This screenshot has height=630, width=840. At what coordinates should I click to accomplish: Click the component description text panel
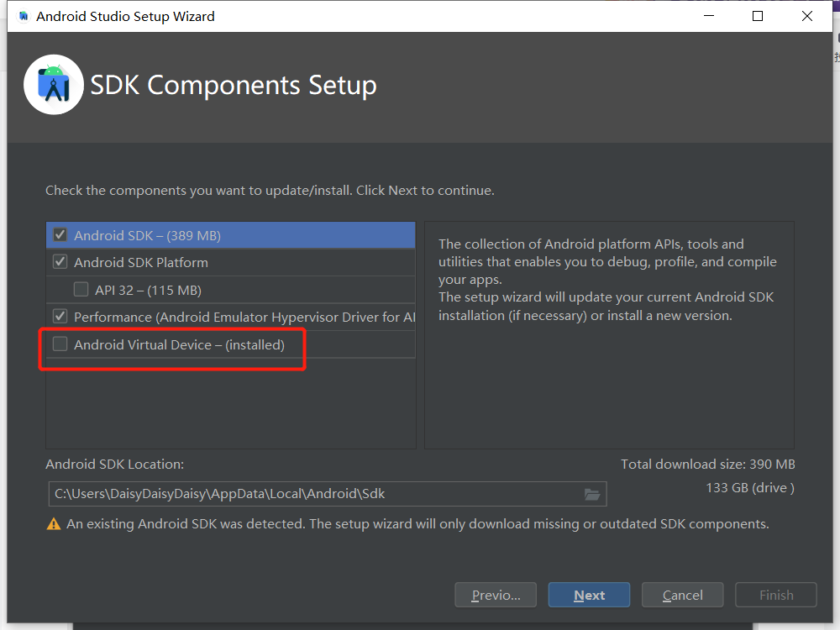(609, 335)
